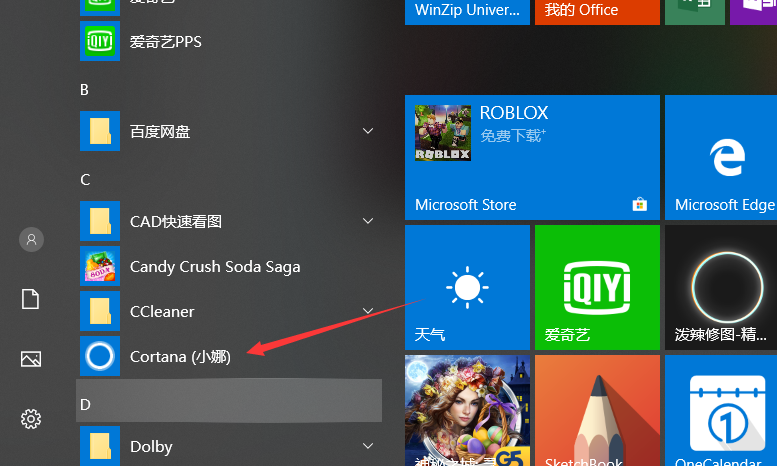This screenshot has width=777, height=466.
Task: Expand the CAD快速看图 folder chevron
Action: (x=368, y=221)
